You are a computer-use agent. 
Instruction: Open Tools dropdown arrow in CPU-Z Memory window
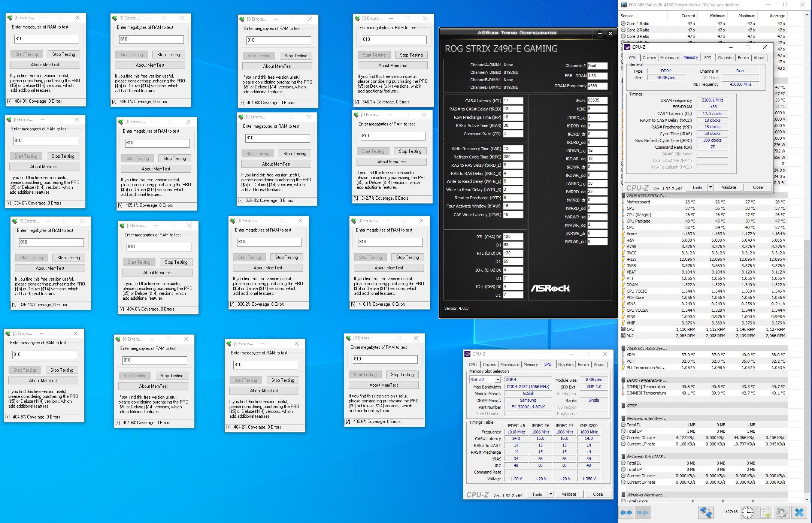(710, 187)
